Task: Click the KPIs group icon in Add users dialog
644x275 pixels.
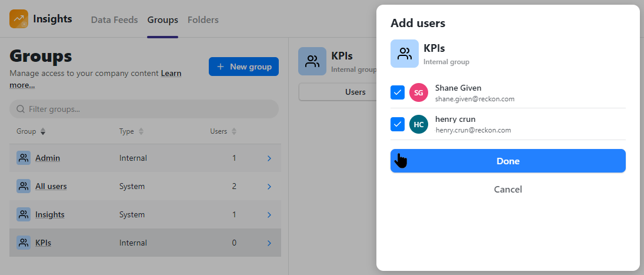Action: [x=405, y=54]
